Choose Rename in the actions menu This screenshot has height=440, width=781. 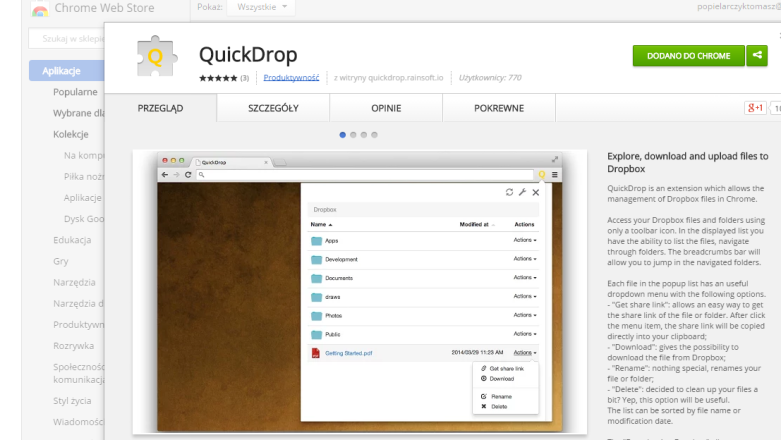click(501, 397)
